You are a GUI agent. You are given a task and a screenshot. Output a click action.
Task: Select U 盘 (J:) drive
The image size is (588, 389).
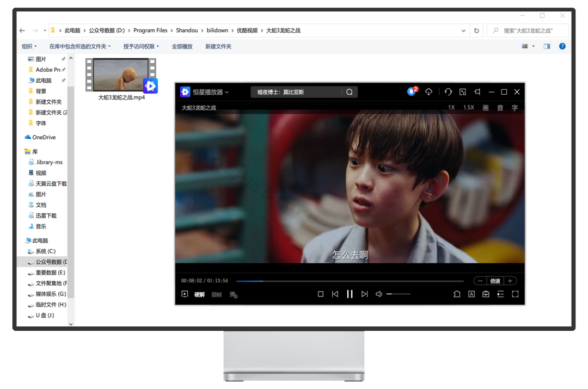[41, 315]
